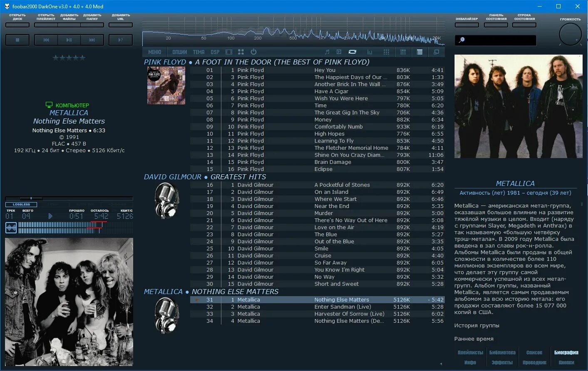The image size is (588, 371).
Task: Select the track Enter Sandman (Live)
Action: click(x=317, y=307)
